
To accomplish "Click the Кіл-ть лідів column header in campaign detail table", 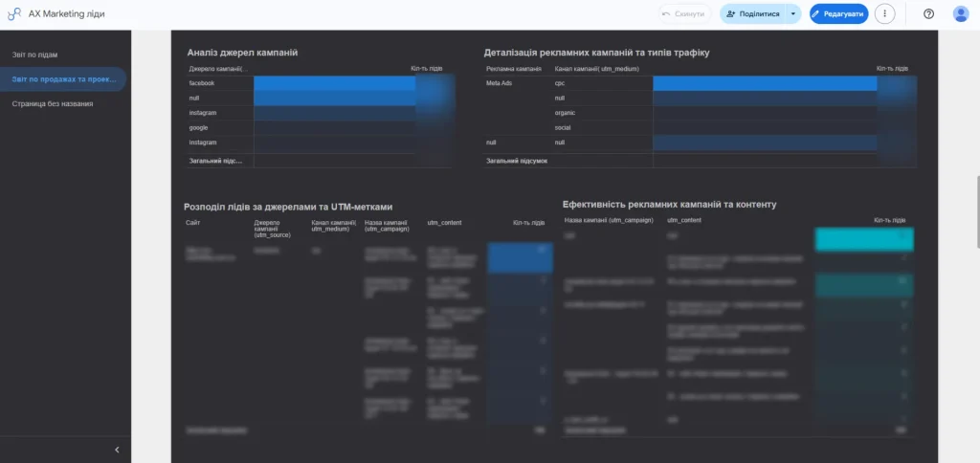I will (x=892, y=68).
